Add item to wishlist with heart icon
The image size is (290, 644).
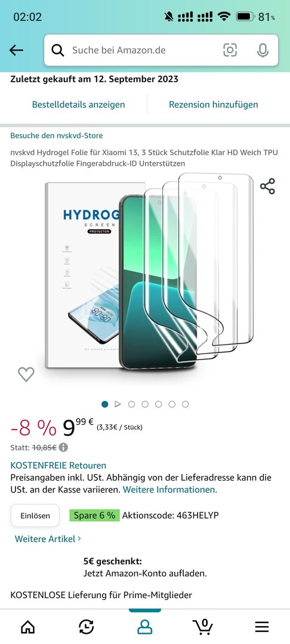click(x=26, y=374)
